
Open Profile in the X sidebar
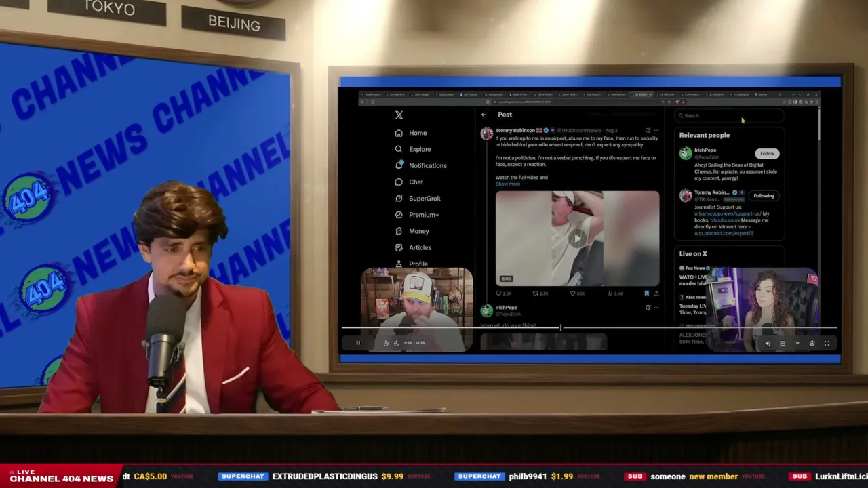411,264
